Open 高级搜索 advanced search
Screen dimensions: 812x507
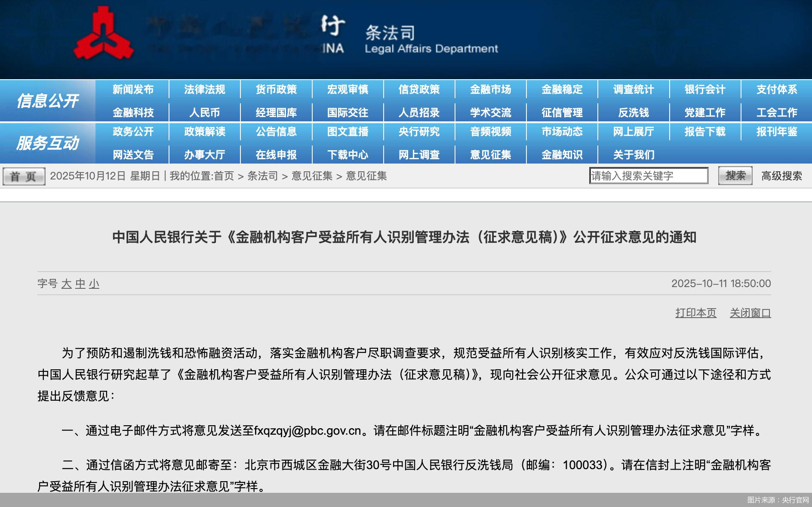tap(781, 176)
